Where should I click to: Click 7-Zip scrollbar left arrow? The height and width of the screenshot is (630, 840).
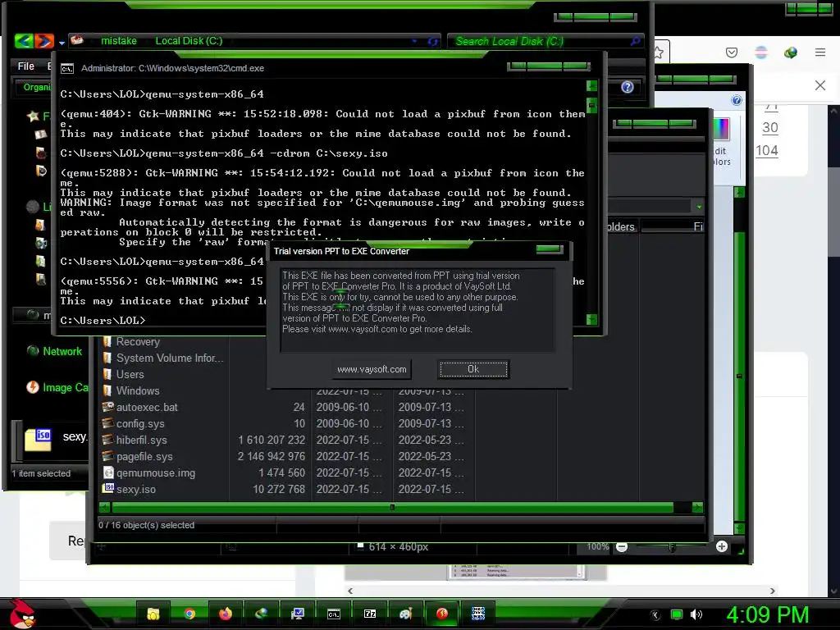click(104, 507)
